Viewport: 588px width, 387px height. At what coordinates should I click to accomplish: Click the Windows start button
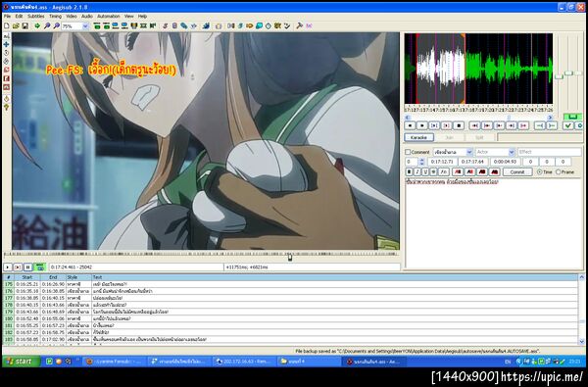click(x=21, y=362)
